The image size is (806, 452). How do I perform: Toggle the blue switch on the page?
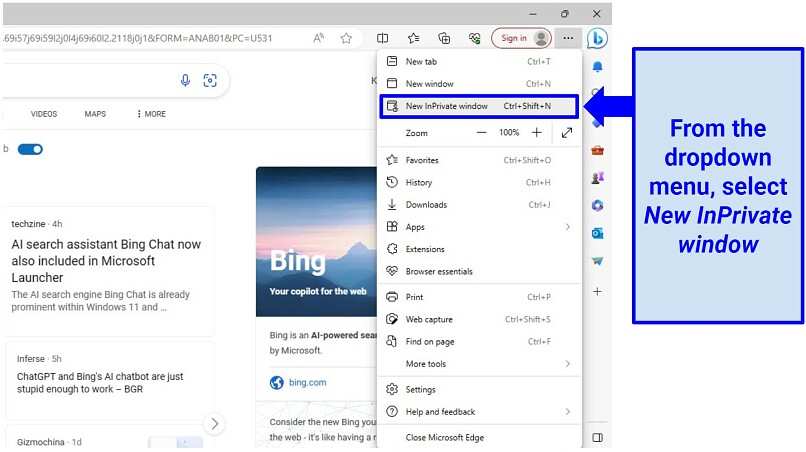tap(30, 149)
